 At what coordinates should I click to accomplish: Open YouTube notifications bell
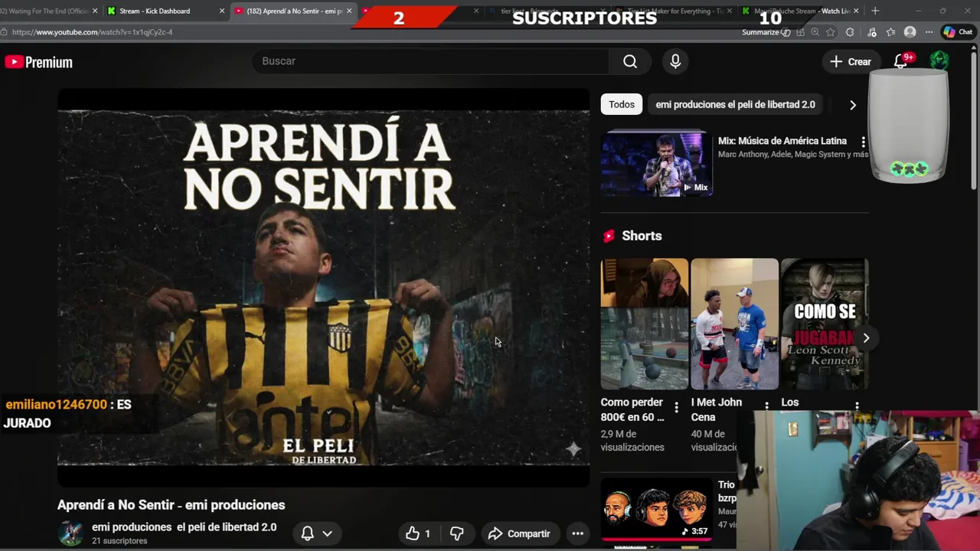click(x=901, y=61)
